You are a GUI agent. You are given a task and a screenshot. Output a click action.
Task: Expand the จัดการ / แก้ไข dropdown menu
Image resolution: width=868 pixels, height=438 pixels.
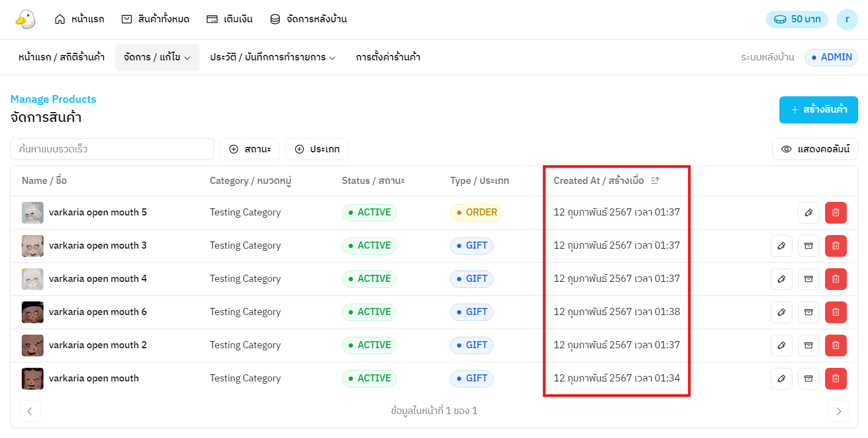(x=157, y=57)
